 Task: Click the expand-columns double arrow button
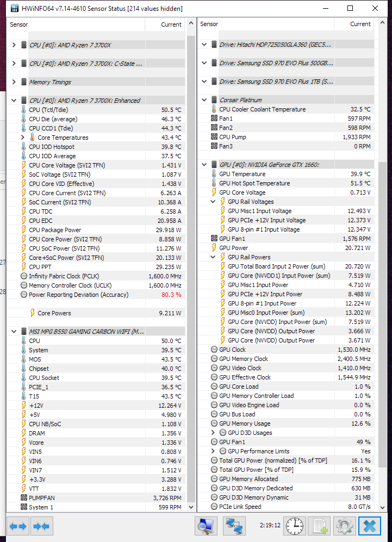(x=18, y=526)
